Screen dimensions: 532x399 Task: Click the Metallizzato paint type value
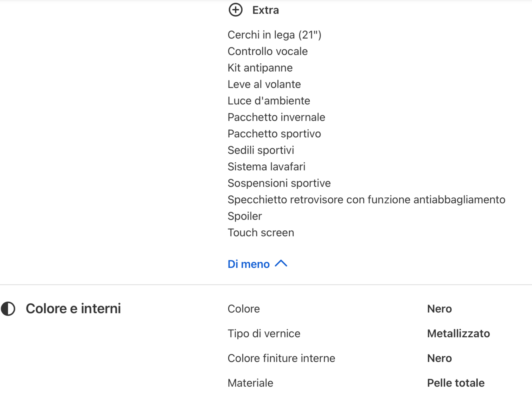click(x=458, y=334)
